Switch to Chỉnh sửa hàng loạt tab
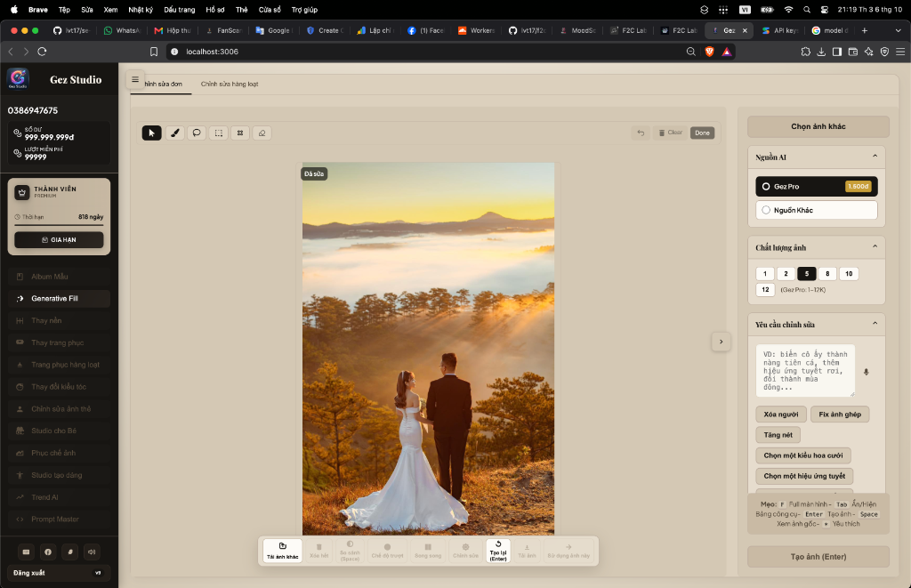The image size is (911, 588). click(x=230, y=85)
